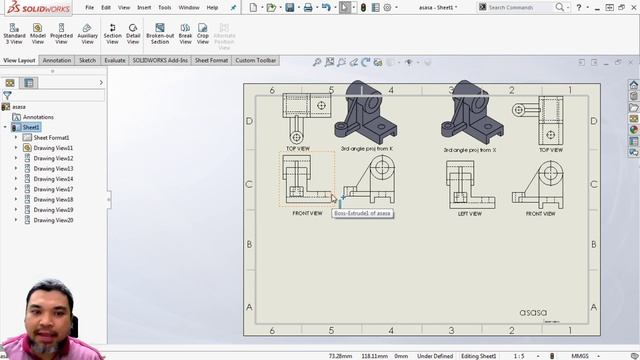Open the Section View tool

pyautogui.click(x=112, y=33)
